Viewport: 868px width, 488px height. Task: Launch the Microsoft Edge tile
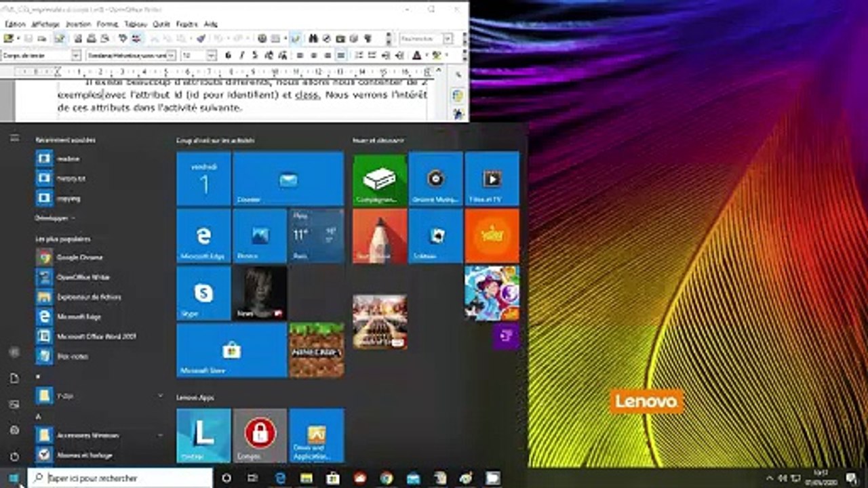203,236
